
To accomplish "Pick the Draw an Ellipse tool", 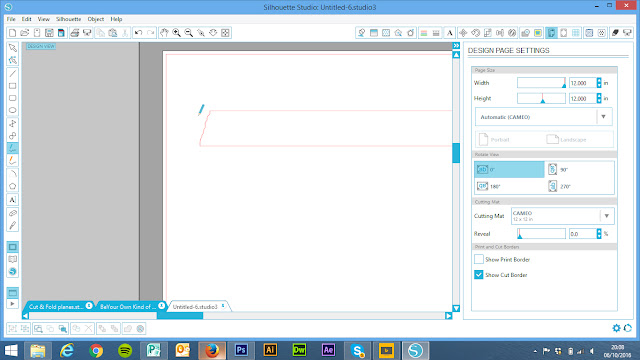I will 13,110.
